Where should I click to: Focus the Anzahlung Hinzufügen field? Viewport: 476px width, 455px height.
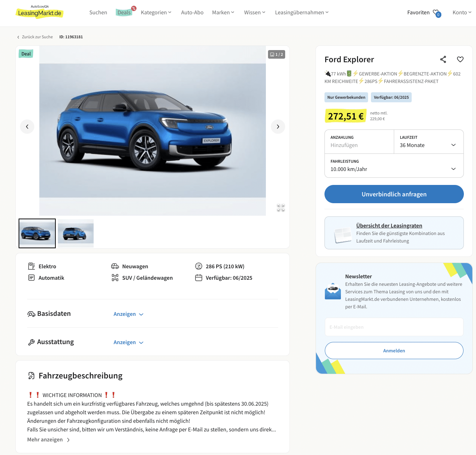coord(359,142)
